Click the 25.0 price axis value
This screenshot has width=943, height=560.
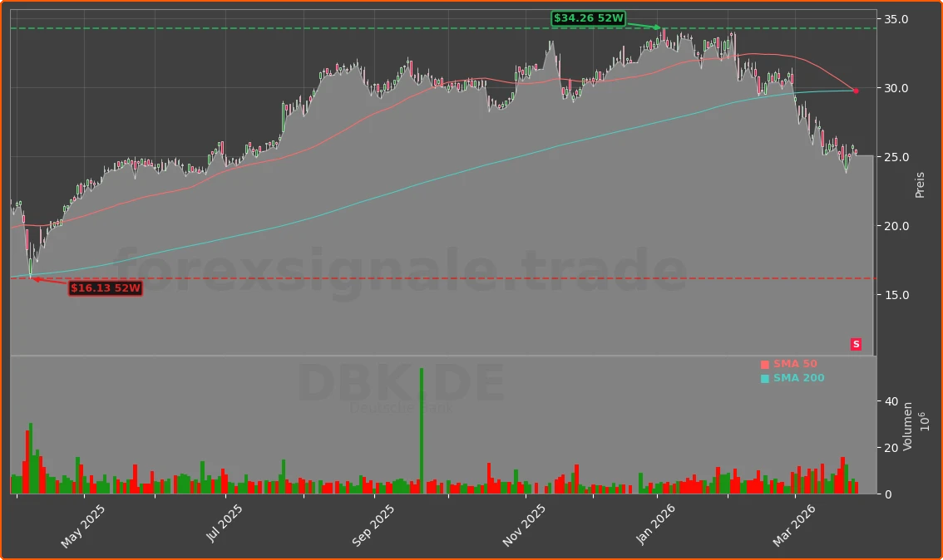click(x=896, y=157)
